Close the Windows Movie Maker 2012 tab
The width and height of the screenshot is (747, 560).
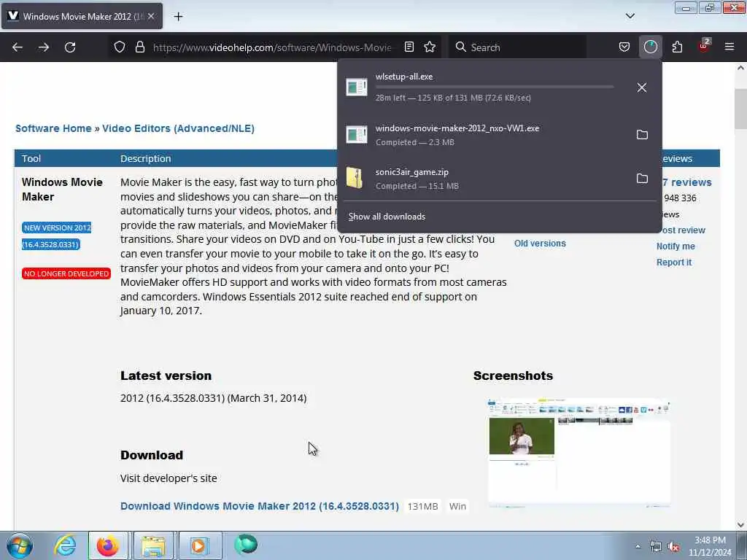tap(151, 16)
